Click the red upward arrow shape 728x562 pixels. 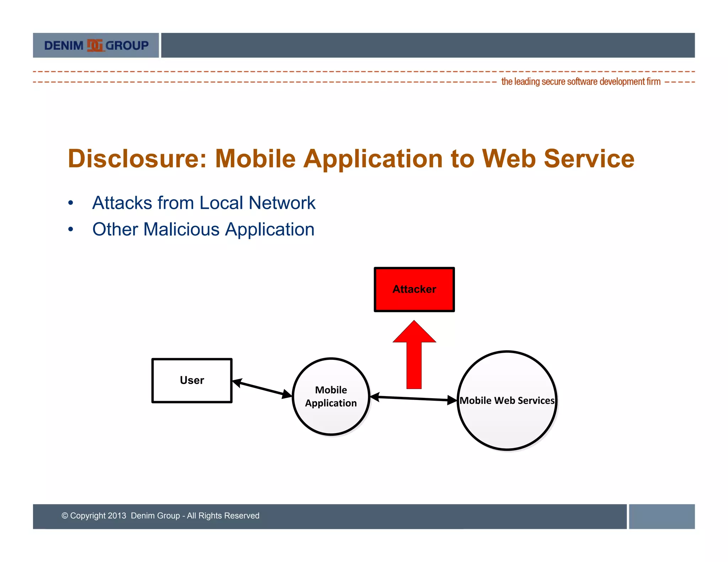pyautogui.click(x=414, y=355)
